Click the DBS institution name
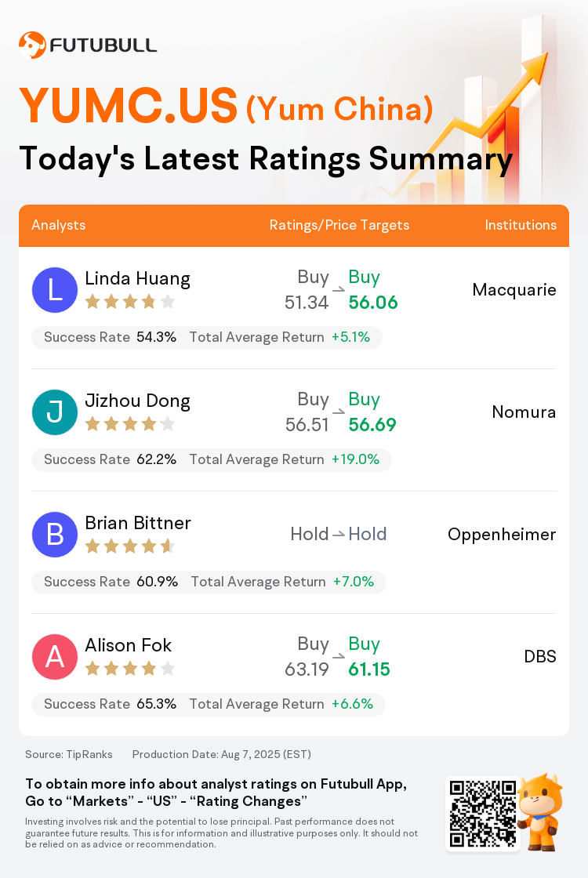 (x=540, y=656)
